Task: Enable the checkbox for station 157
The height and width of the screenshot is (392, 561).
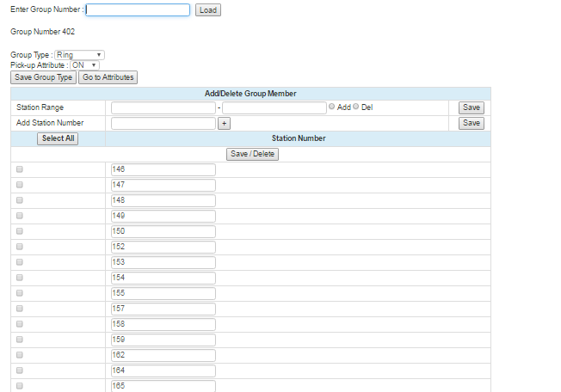Action: point(20,309)
